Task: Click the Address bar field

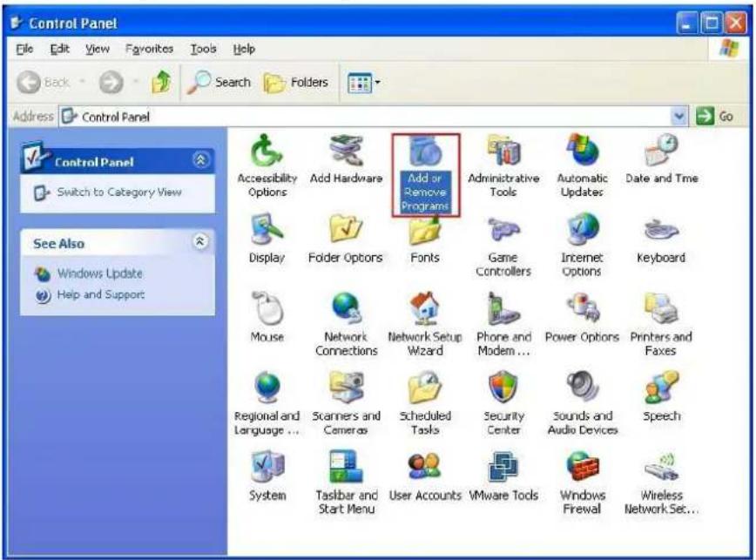Action: (x=373, y=117)
